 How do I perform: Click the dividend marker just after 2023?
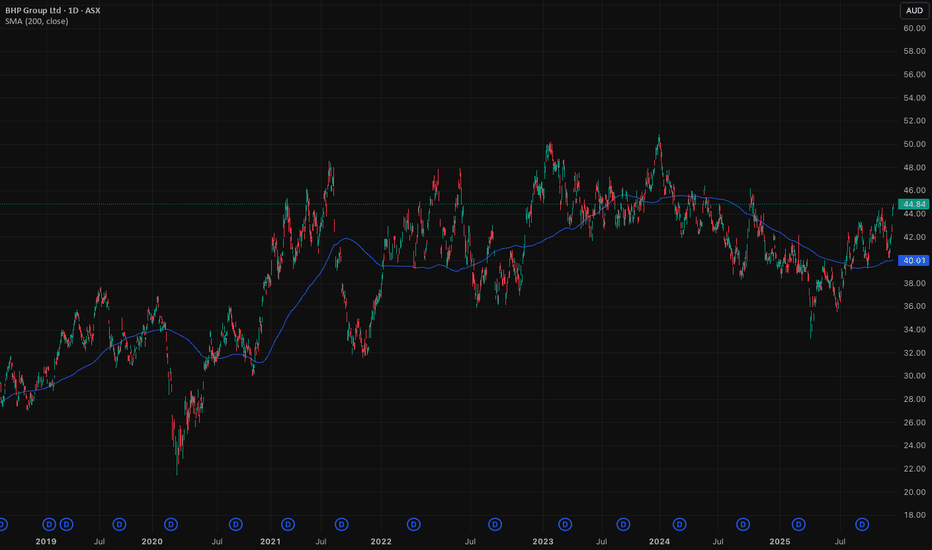565,523
